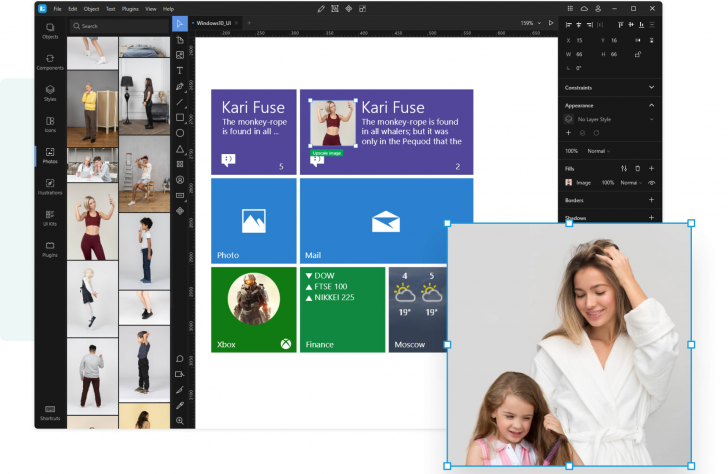This screenshot has height=474, width=728.
Task: Flip the layer horizontally
Action: (x=638, y=40)
